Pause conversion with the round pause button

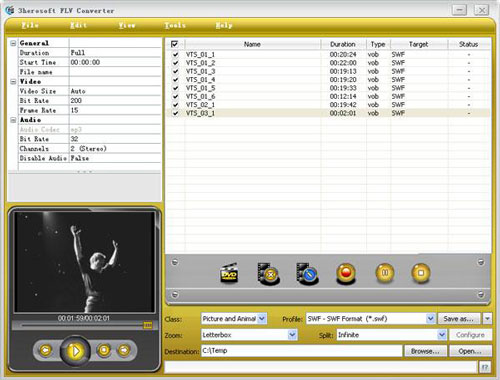pyautogui.click(x=385, y=273)
